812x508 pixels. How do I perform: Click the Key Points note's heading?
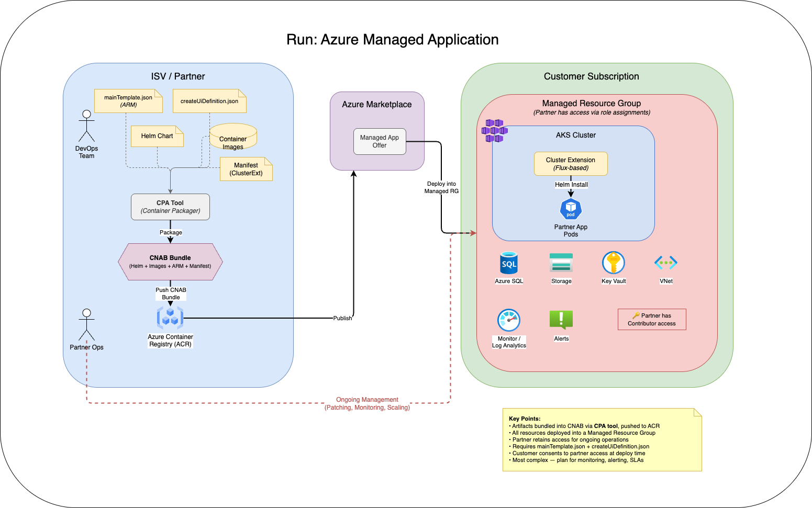525,419
